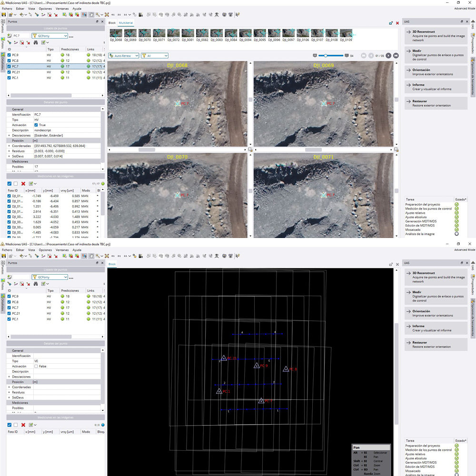476x476 pixels.
Task: Open the GCPonly filter dropdown in the top window
Action: pyautogui.click(x=50, y=36)
